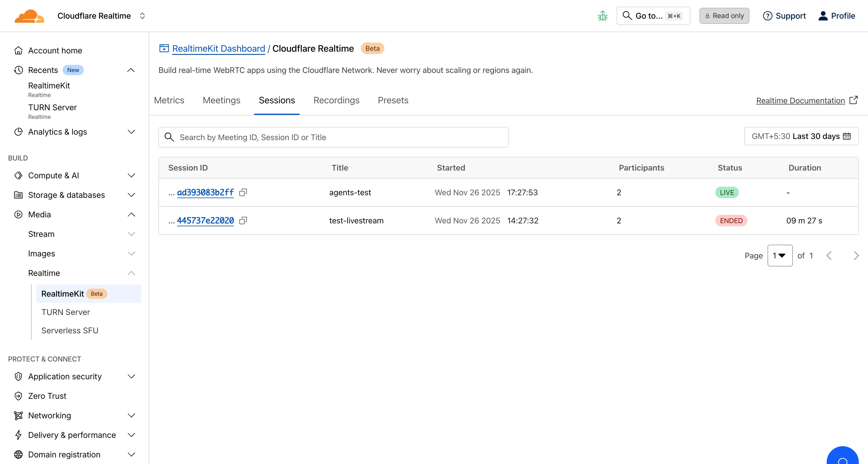
Task: Copy session ID 445737e22020 using copy icon
Action: point(243,221)
